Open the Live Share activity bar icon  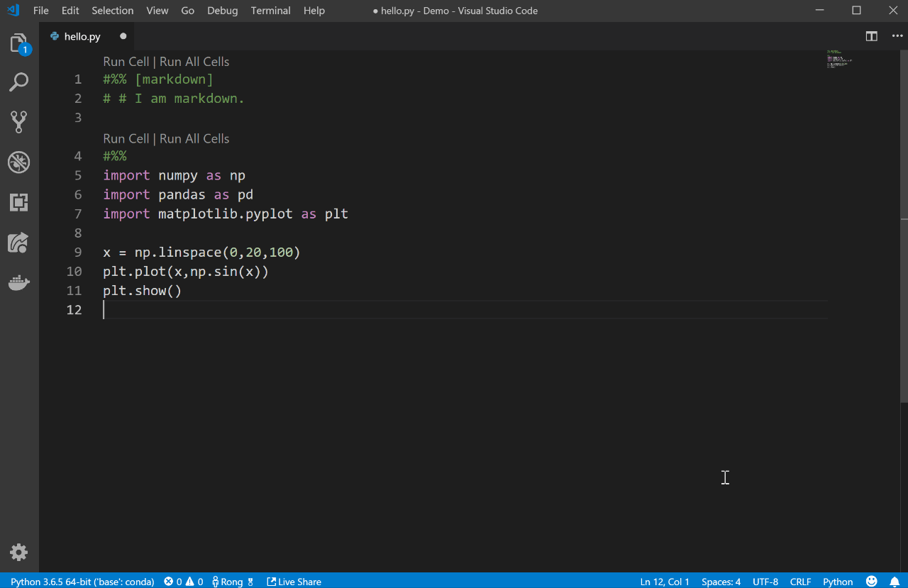click(19, 243)
